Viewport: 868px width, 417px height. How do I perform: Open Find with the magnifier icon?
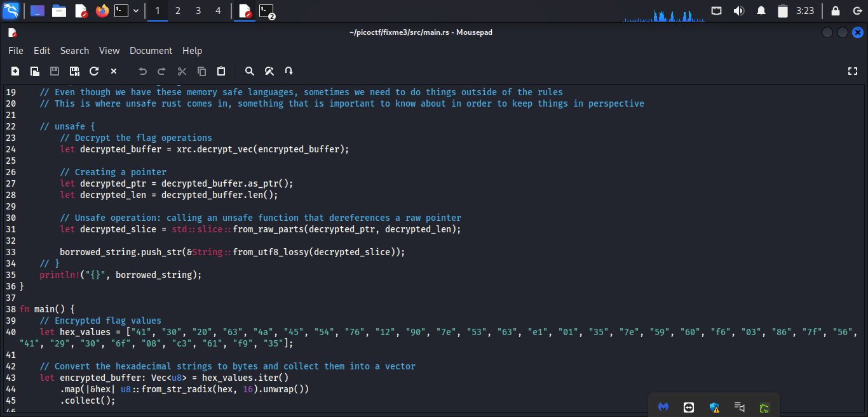point(250,71)
